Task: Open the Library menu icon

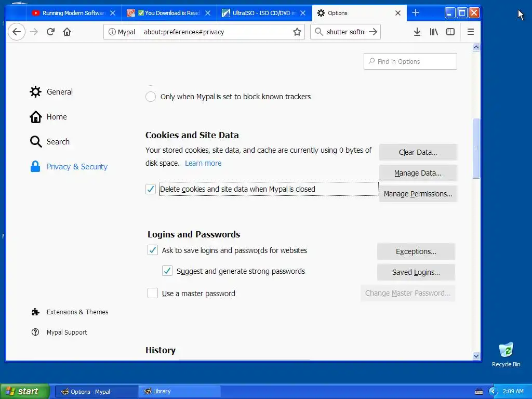Action: pyautogui.click(x=434, y=32)
